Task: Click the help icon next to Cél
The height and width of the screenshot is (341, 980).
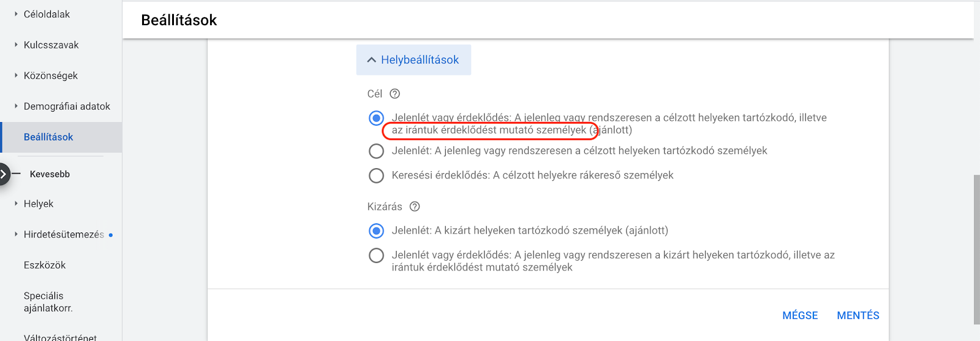Action: point(395,94)
